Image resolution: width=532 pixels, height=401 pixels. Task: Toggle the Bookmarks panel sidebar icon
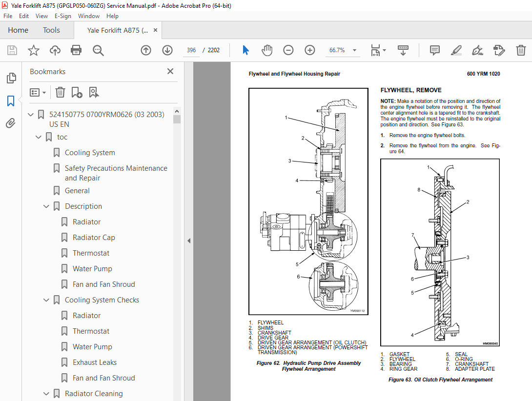[x=11, y=101]
